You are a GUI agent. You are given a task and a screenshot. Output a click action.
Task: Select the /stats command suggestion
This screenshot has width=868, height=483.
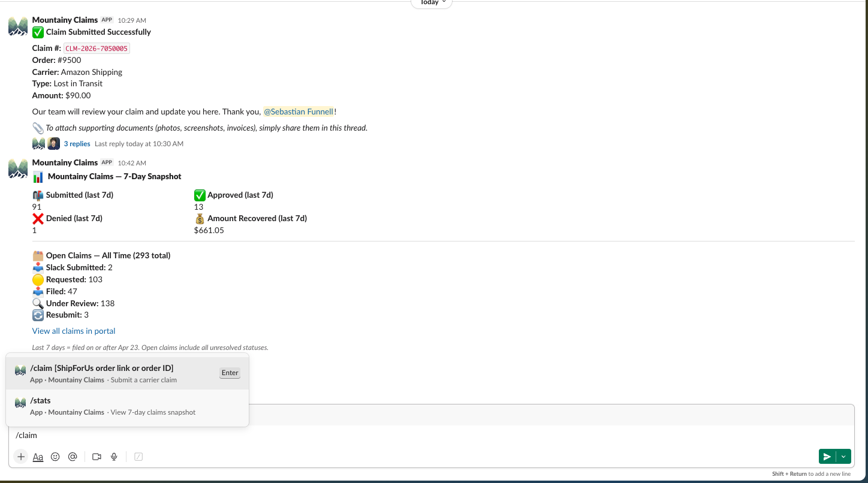tap(128, 406)
